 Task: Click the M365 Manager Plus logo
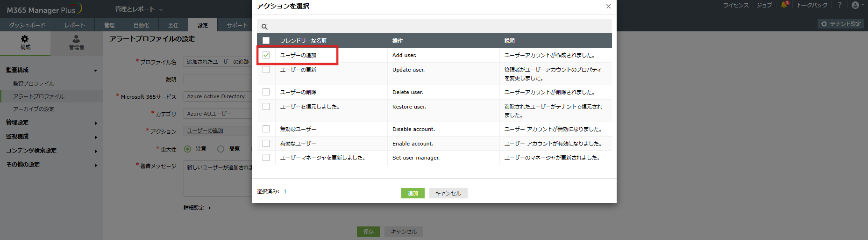tap(44, 9)
